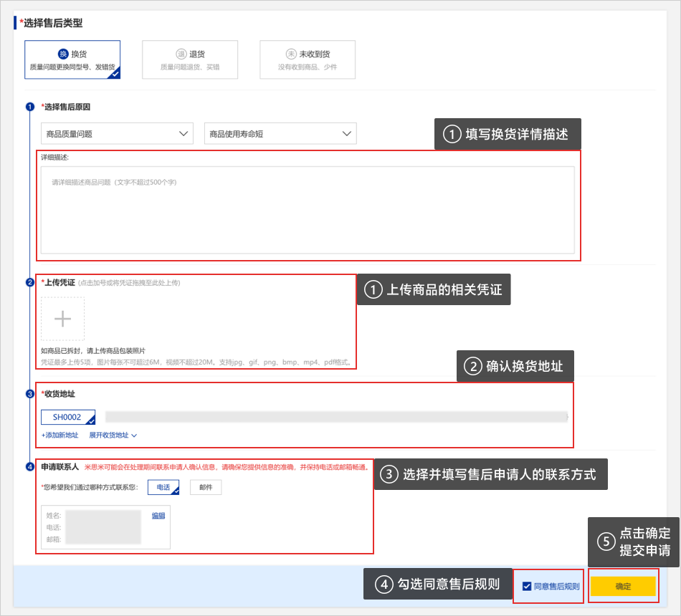This screenshot has width=681, height=616.
Task: Click the +添加新地址 link
Action: tap(59, 435)
